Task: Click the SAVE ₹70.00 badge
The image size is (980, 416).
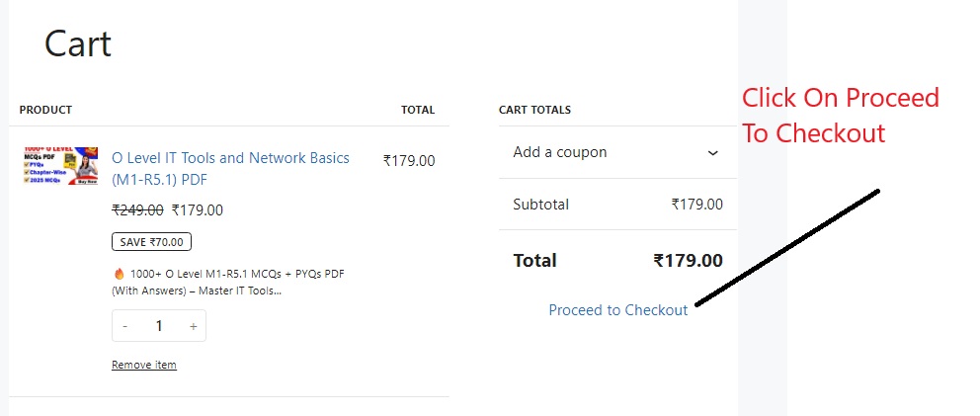Action: tap(151, 242)
